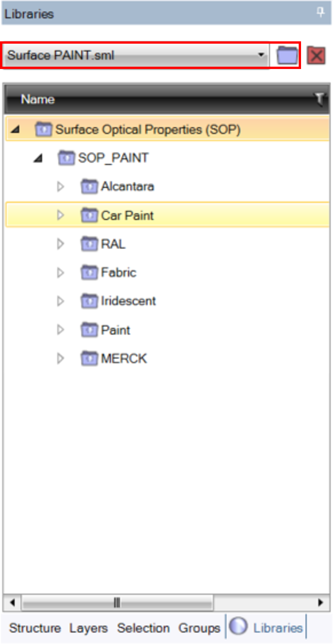The height and width of the screenshot is (644, 333).
Task: Select the MERCK folder icon
Action: (89, 358)
